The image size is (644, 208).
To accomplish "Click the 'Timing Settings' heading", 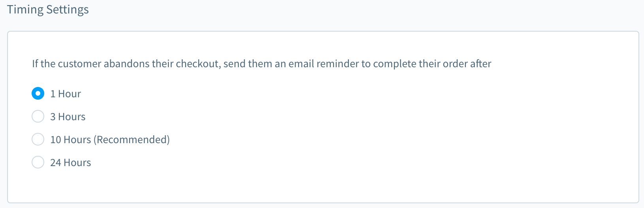I will click(48, 9).
